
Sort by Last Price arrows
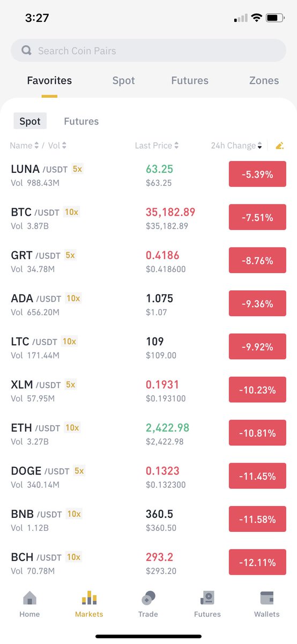click(176, 145)
